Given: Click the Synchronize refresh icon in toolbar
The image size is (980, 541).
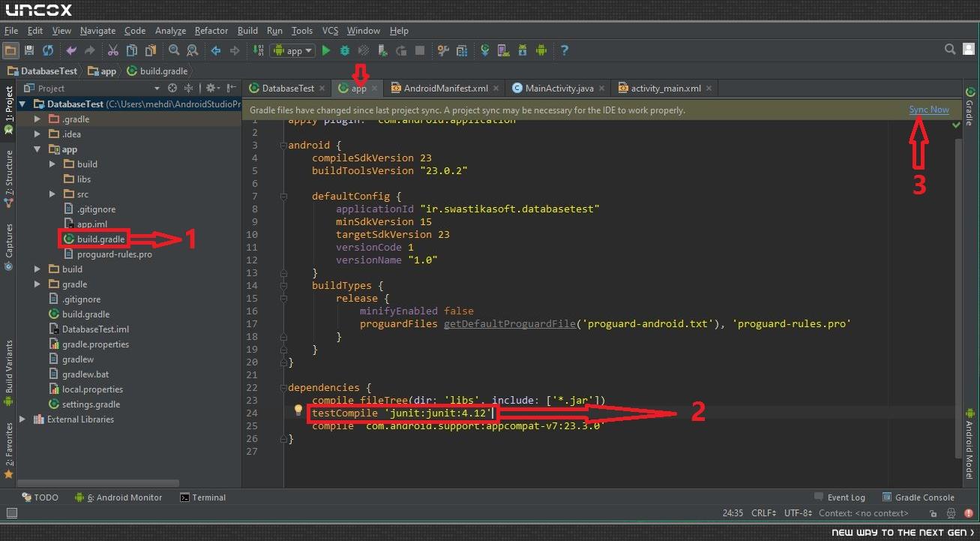Looking at the screenshot, I should (48, 50).
